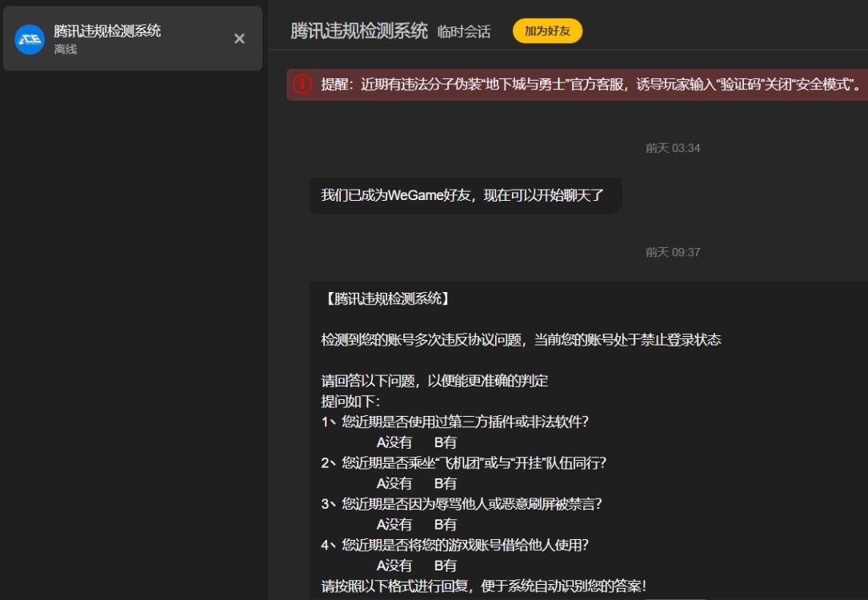Click the 临时会话 label
Image resolution: width=868 pixels, height=600 pixels.
click(464, 32)
